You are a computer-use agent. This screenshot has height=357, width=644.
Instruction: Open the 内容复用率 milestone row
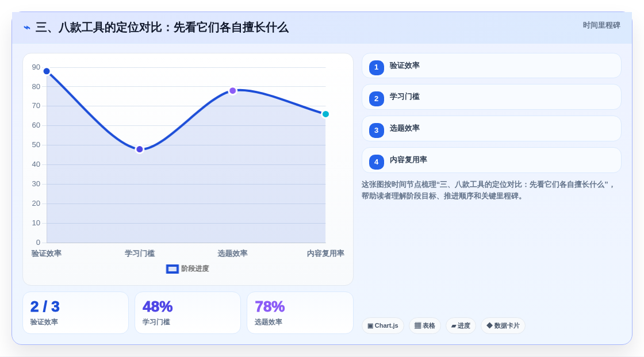491,160
